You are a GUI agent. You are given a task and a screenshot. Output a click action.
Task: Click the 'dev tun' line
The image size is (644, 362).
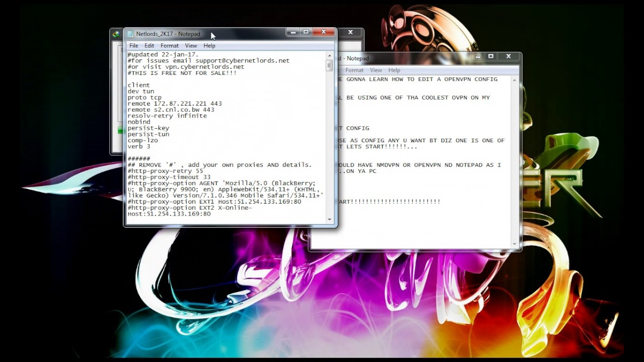point(141,92)
